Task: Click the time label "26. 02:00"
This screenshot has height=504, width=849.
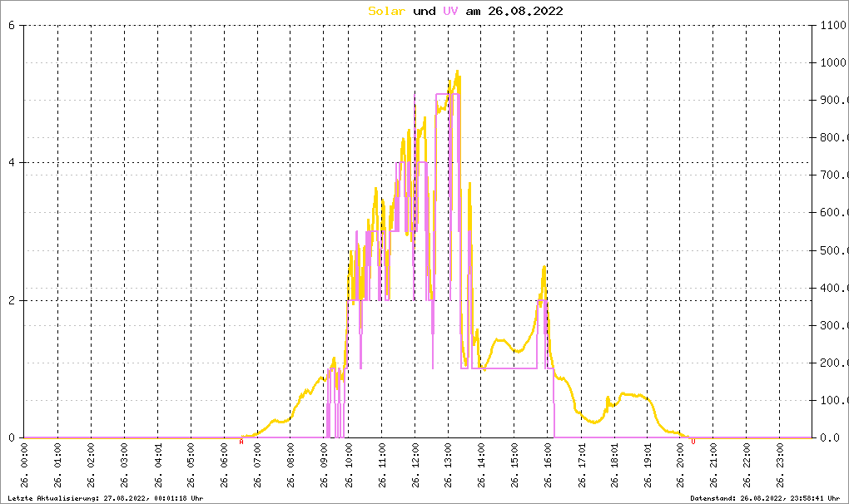Action: pyautogui.click(x=91, y=465)
